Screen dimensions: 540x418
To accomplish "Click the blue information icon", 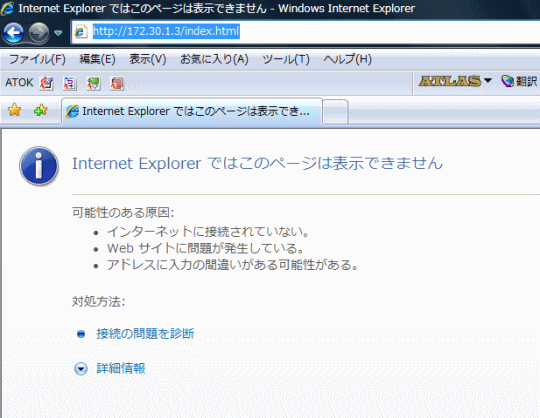I will click(x=39, y=166).
